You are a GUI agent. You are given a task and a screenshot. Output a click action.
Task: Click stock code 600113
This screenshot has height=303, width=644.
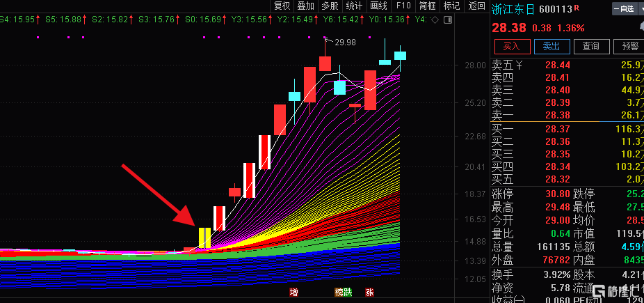coord(555,9)
